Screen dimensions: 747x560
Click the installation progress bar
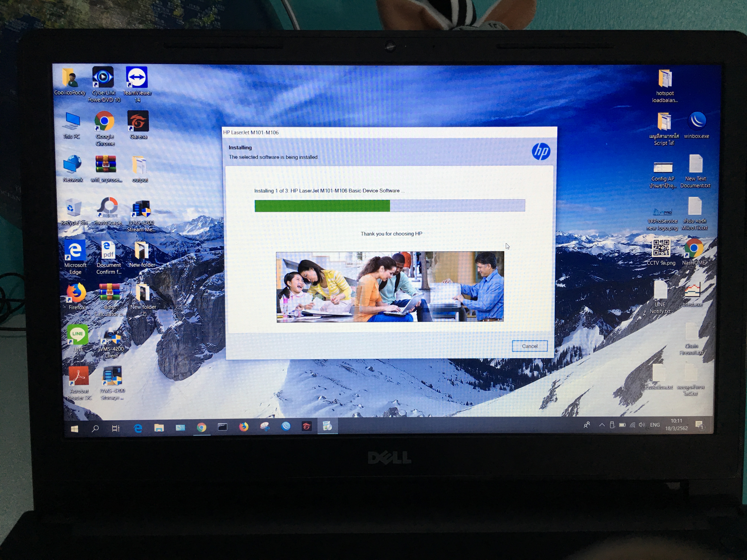[x=390, y=206]
